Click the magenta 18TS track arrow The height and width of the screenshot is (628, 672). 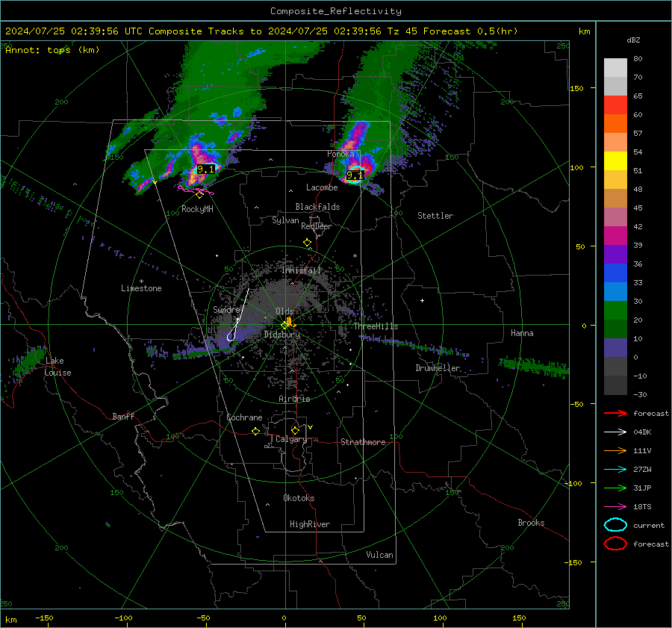coord(615,507)
